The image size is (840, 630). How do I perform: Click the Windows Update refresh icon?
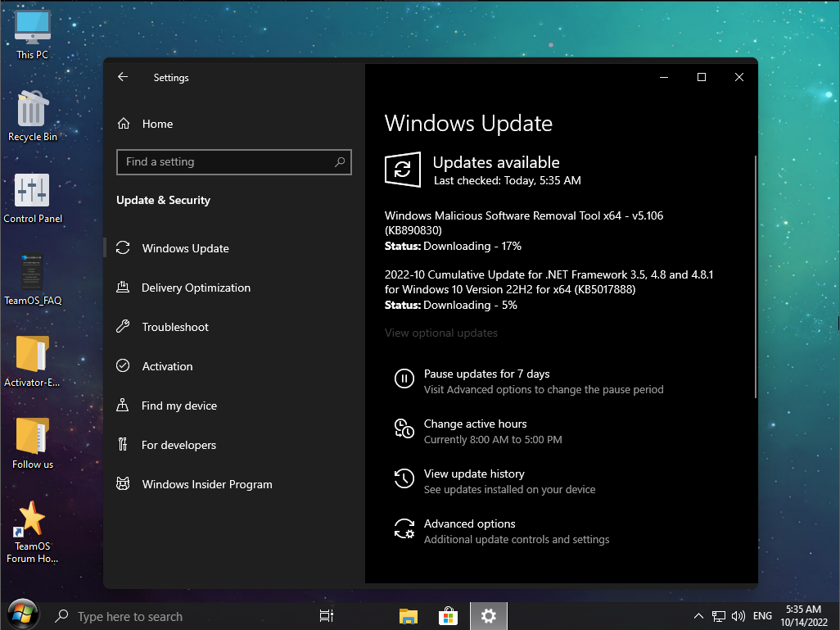pos(403,170)
